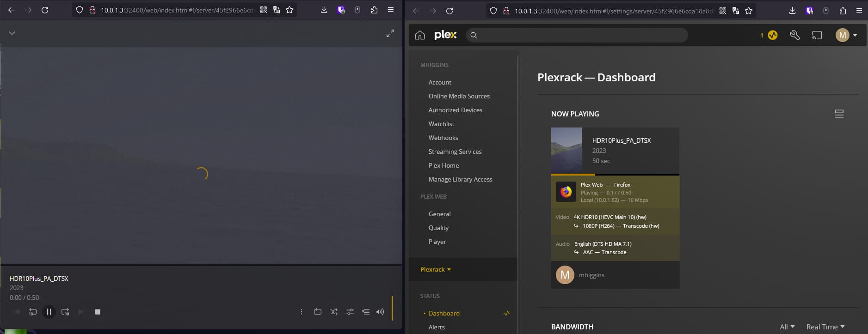Open Plex settings wrench icon
Screen dimensions: 868x334
tap(795, 35)
